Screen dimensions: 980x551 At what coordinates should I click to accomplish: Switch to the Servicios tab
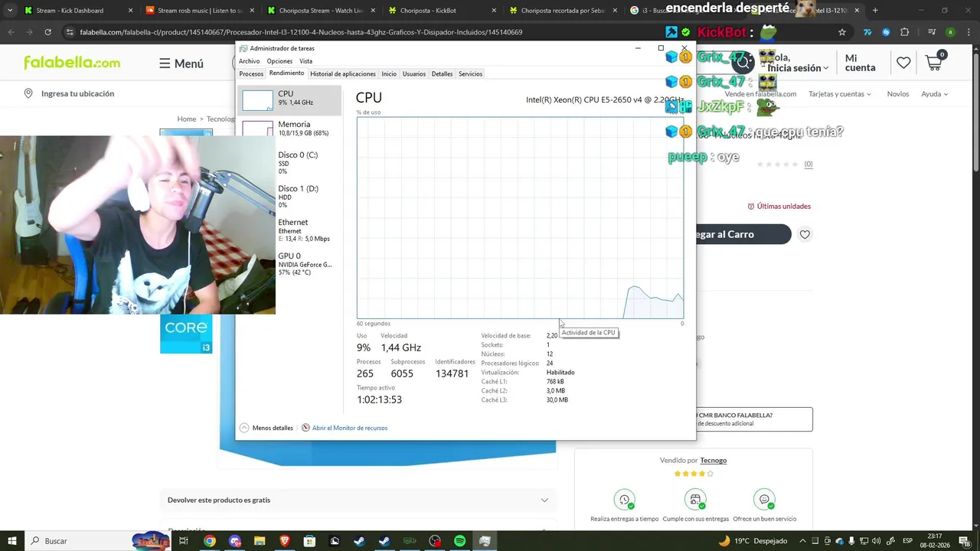[x=470, y=73]
